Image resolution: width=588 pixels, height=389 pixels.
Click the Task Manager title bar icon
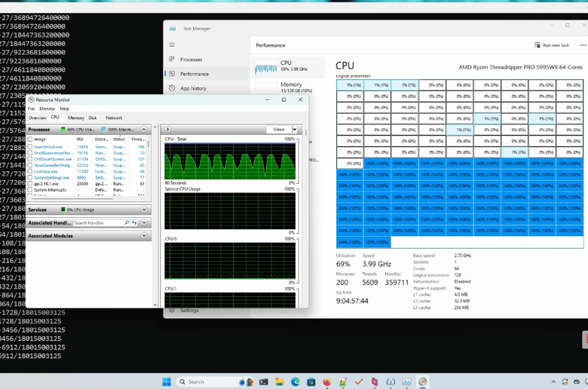tap(173, 29)
